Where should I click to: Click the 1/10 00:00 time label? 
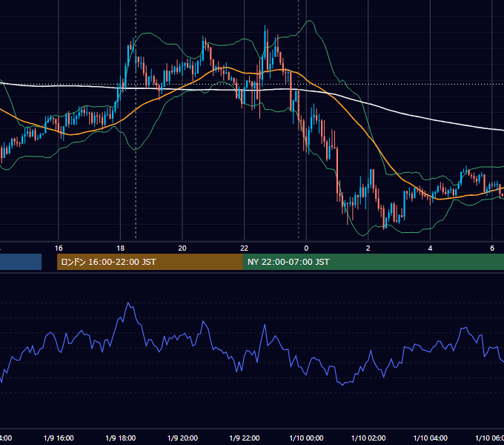(306, 438)
